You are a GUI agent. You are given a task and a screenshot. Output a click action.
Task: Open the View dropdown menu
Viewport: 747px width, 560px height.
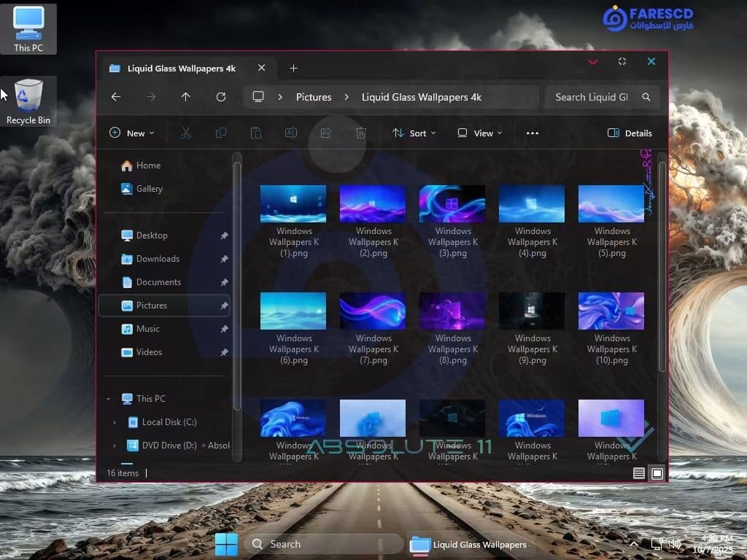(x=479, y=133)
